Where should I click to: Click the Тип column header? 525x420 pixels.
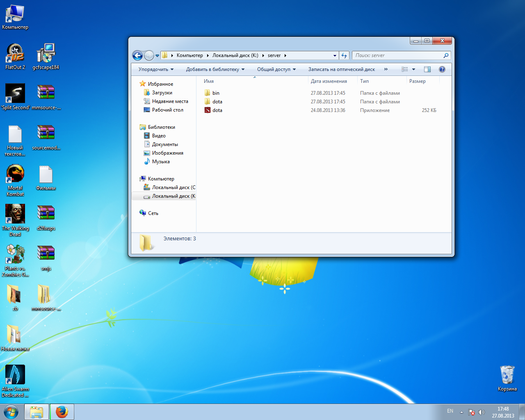382,81
